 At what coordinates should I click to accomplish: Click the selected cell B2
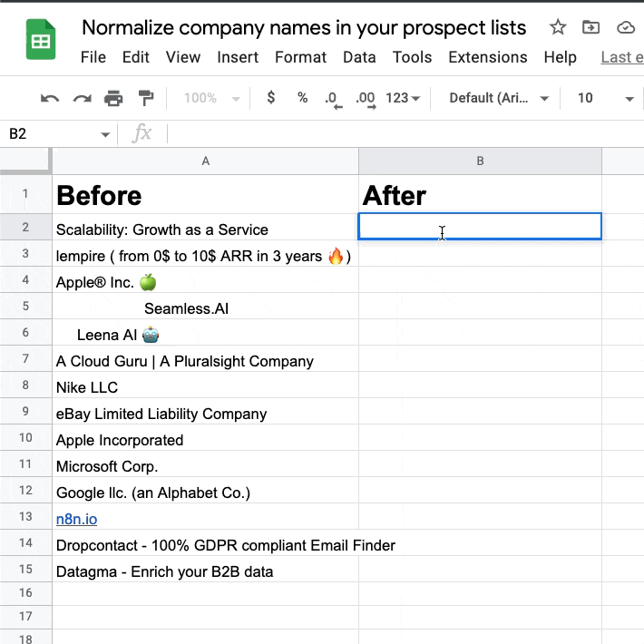[480, 226]
